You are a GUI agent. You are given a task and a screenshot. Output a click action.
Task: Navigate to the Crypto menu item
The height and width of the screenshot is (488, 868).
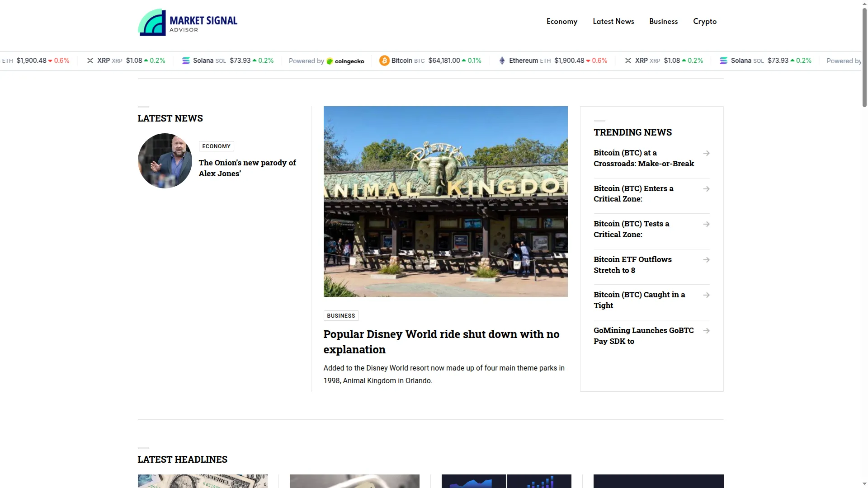[705, 21]
